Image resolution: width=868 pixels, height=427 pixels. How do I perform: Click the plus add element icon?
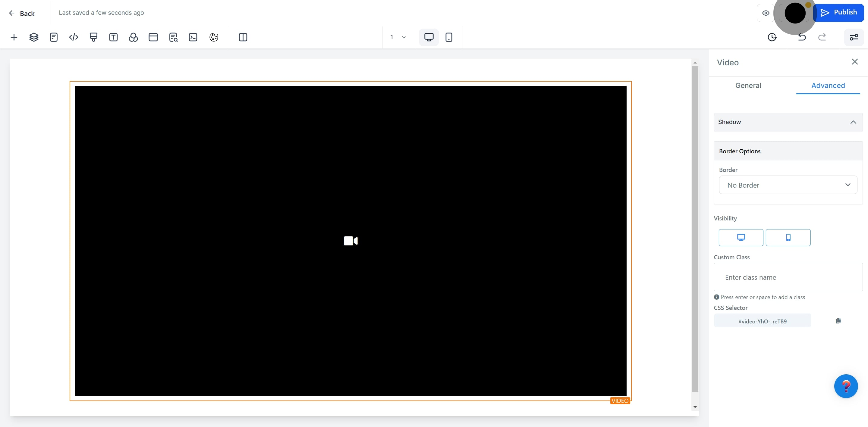[14, 37]
